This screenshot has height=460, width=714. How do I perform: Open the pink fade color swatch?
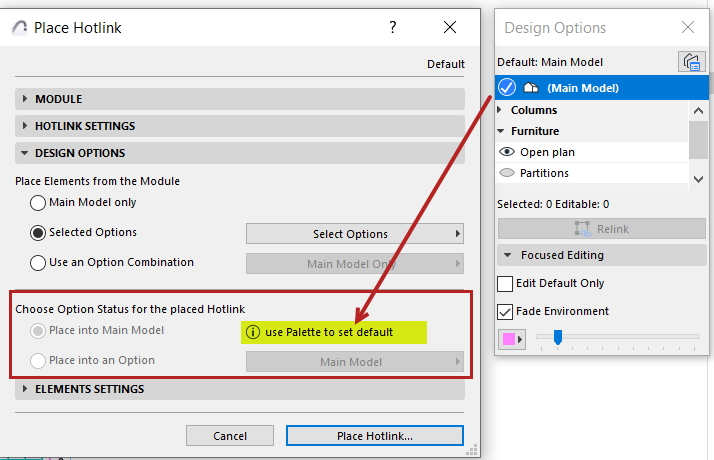(x=511, y=340)
